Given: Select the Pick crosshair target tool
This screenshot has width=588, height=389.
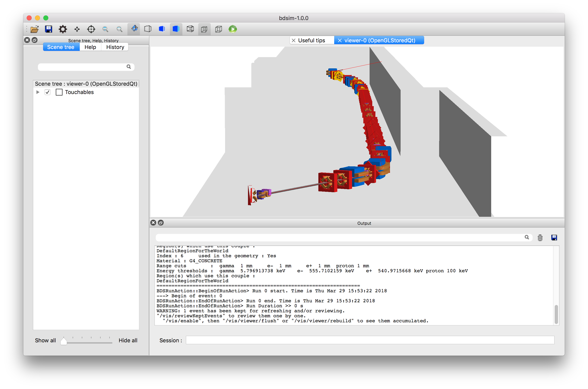Looking at the screenshot, I should tap(91, 29).
